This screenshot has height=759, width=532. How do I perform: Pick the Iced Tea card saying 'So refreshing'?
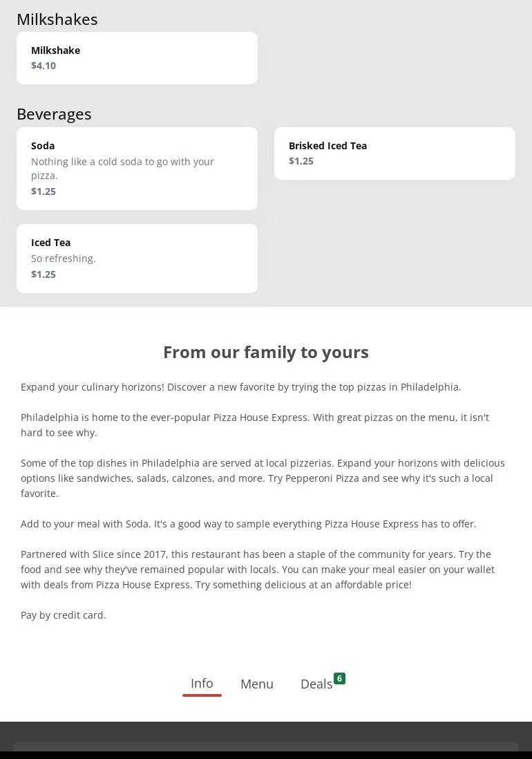[x=137, y=258]
